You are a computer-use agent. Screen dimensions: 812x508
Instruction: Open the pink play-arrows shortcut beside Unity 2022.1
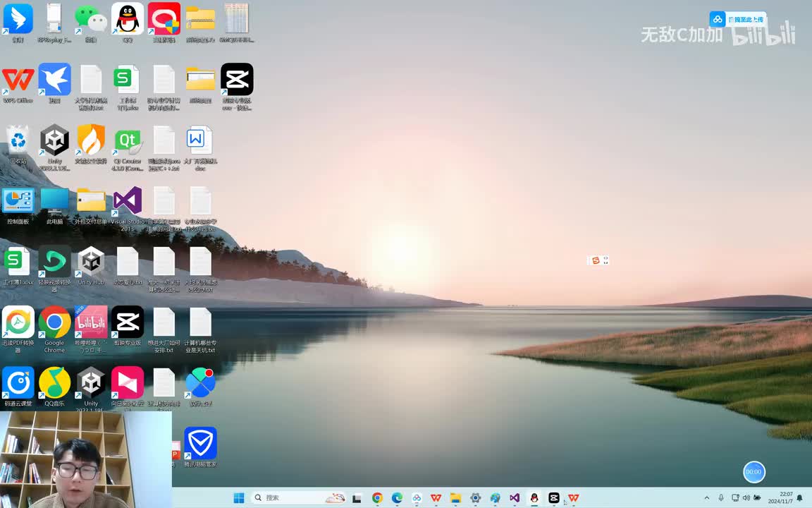pyautogui.click(x=128, y=382)
